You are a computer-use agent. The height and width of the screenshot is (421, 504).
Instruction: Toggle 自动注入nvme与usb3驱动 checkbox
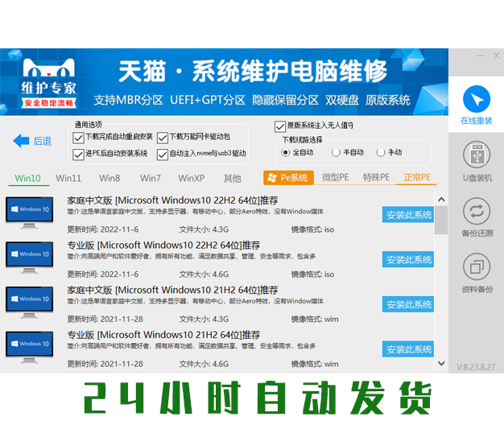coord(163,155)
